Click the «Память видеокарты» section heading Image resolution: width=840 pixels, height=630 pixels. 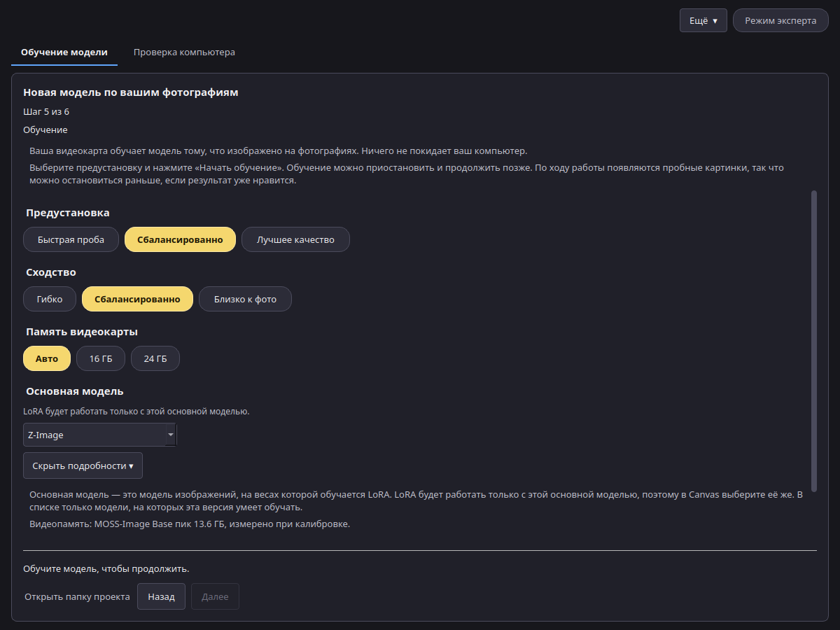[82, 332]
